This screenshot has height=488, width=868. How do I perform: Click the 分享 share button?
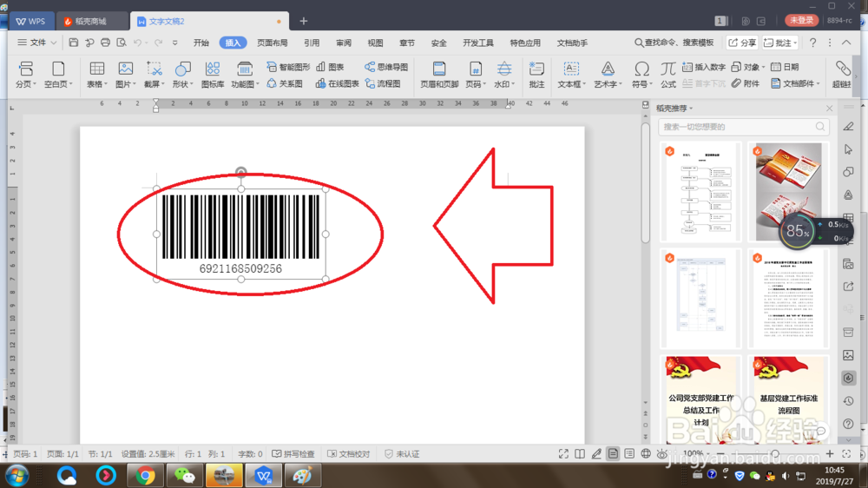[742, 43]
